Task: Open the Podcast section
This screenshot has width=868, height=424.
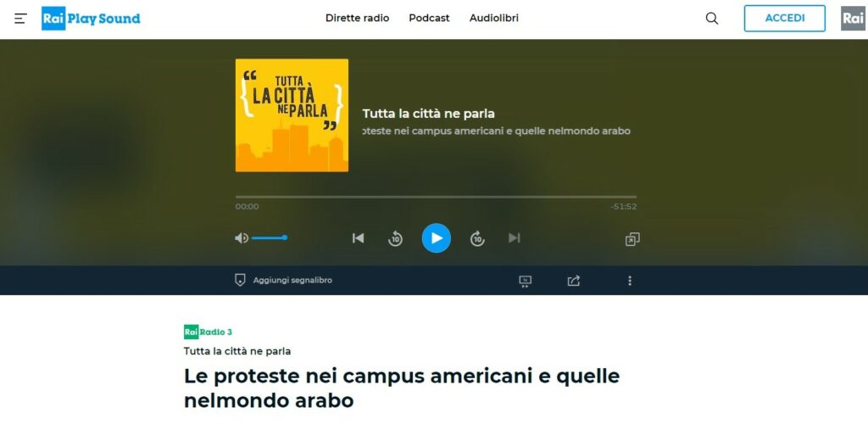Action: [429, 19]
